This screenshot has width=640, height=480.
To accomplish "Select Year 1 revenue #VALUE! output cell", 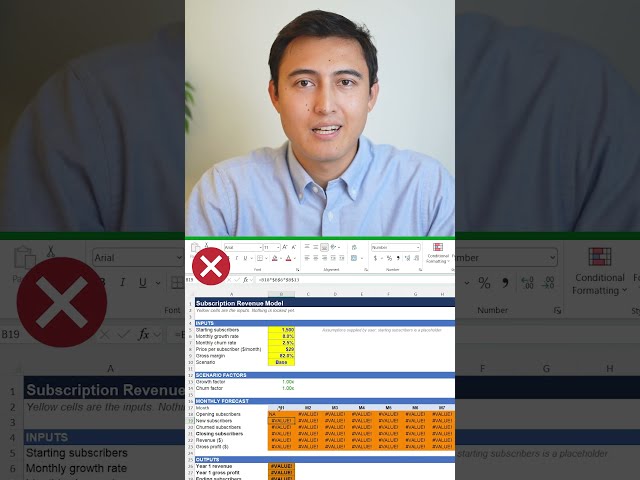I will tap(281, 466).
